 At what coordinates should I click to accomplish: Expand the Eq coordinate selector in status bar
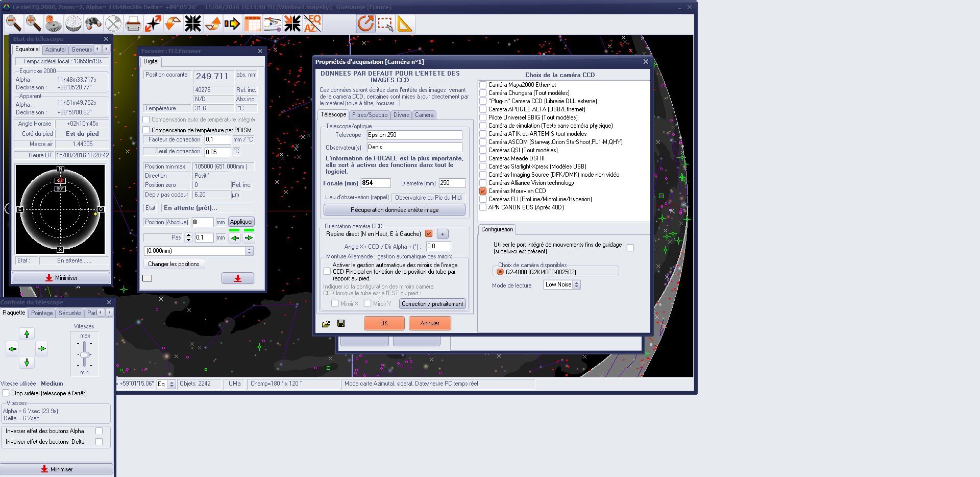point(171,384)
